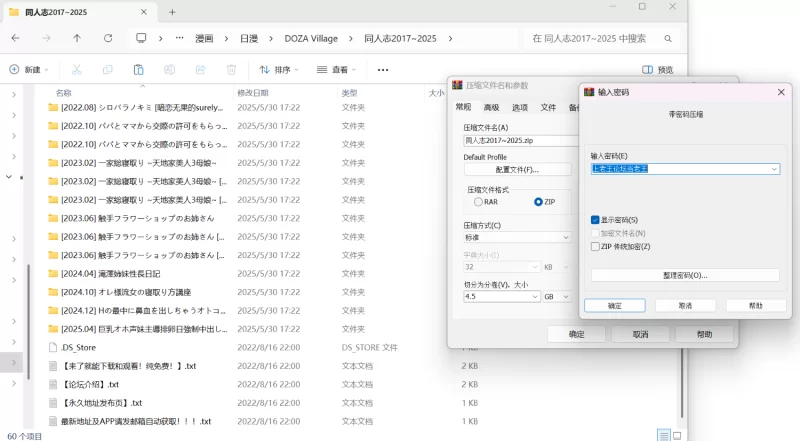Open the 排序 sort dropdown in toolbar

tap(279, 70)
